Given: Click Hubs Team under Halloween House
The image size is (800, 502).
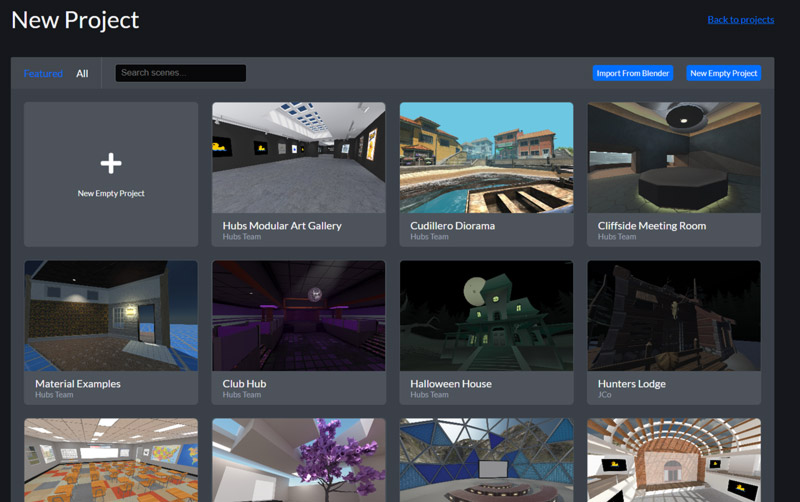Looking at the screenshot, I should point(429,395).
